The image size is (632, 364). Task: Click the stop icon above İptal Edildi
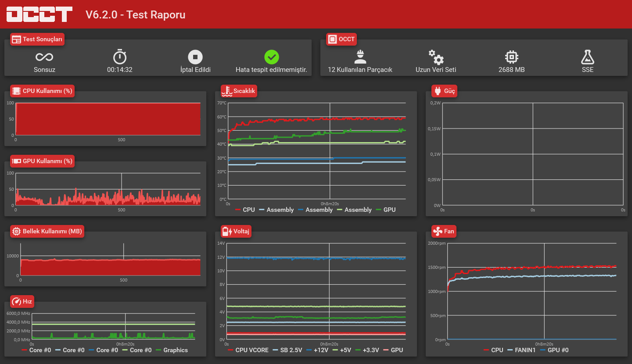195,57
